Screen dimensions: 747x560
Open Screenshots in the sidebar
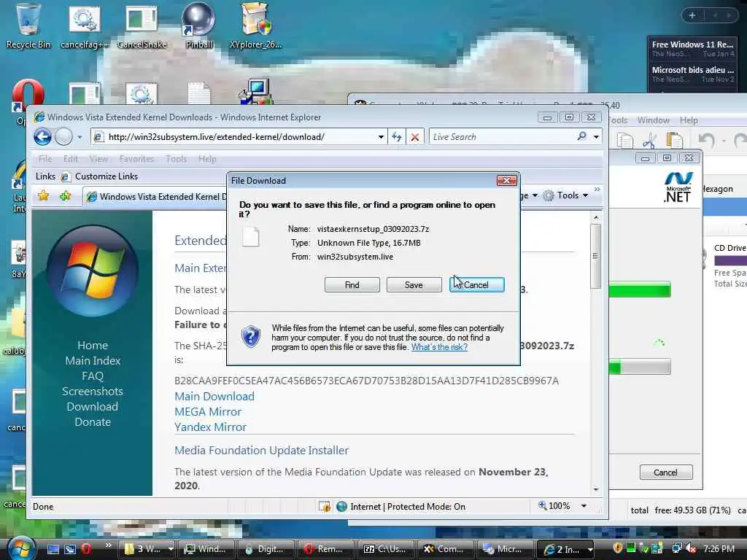pos(93,391)
